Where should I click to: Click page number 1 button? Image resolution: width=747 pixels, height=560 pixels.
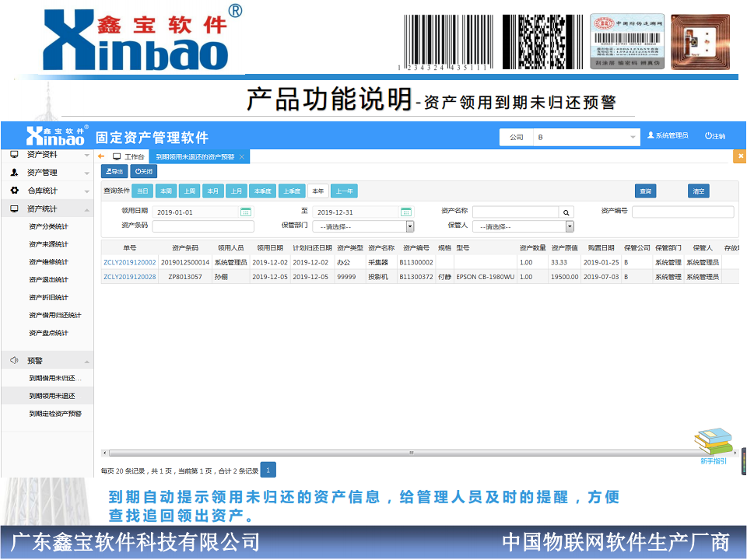pos(268,470)
